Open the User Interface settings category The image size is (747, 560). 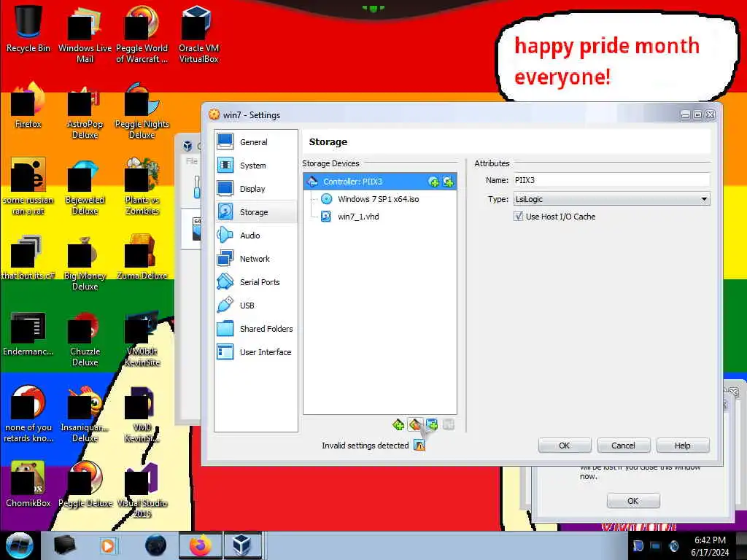pos(255,352)
